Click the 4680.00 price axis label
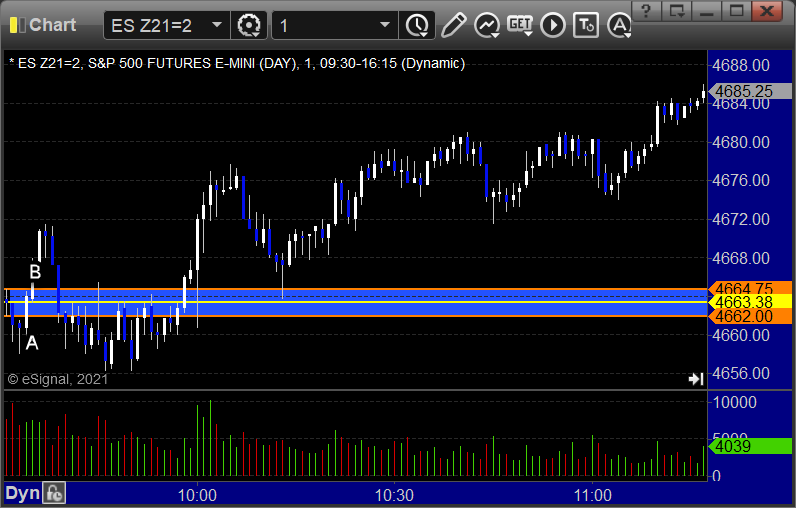 (741, 142)
